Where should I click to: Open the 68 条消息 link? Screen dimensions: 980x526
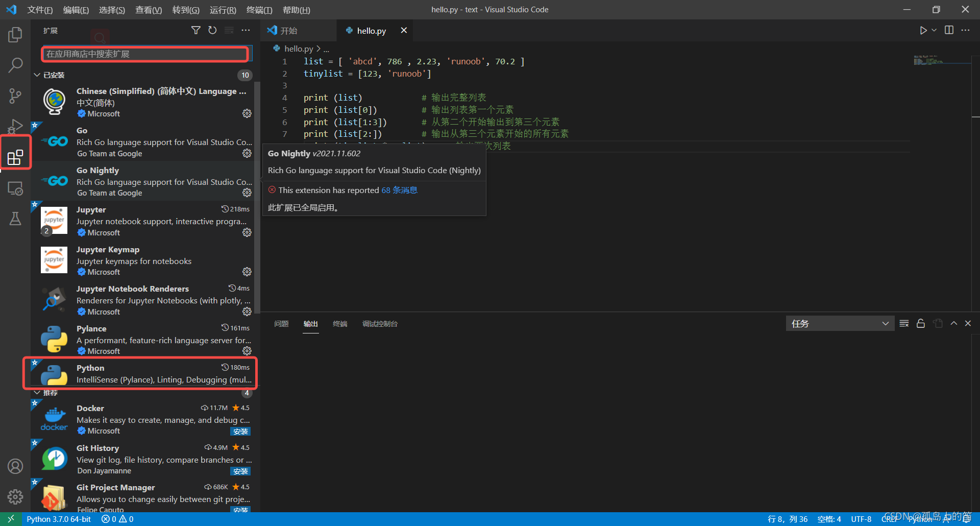tap(399, 190)
